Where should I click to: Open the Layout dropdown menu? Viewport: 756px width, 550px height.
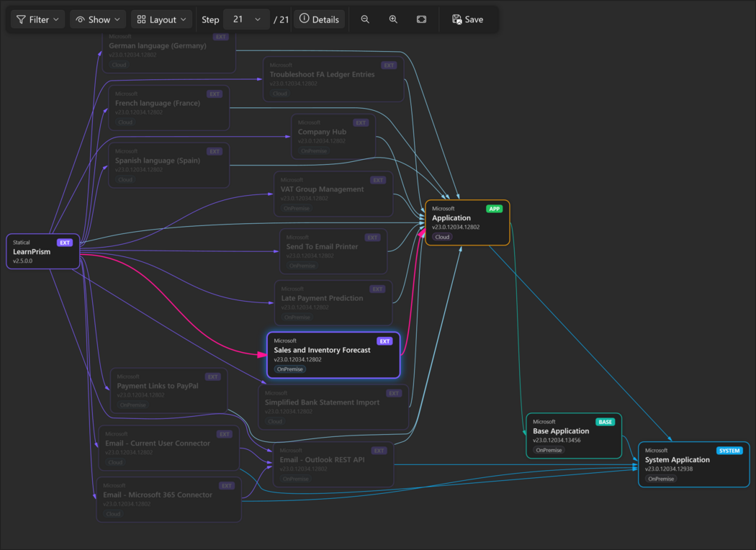click(x=161, y=19)
